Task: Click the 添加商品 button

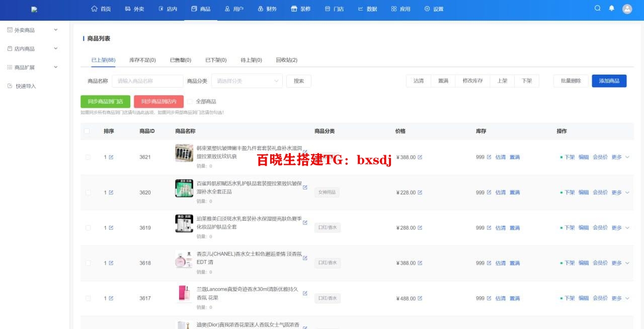Action: coord(609,81)
